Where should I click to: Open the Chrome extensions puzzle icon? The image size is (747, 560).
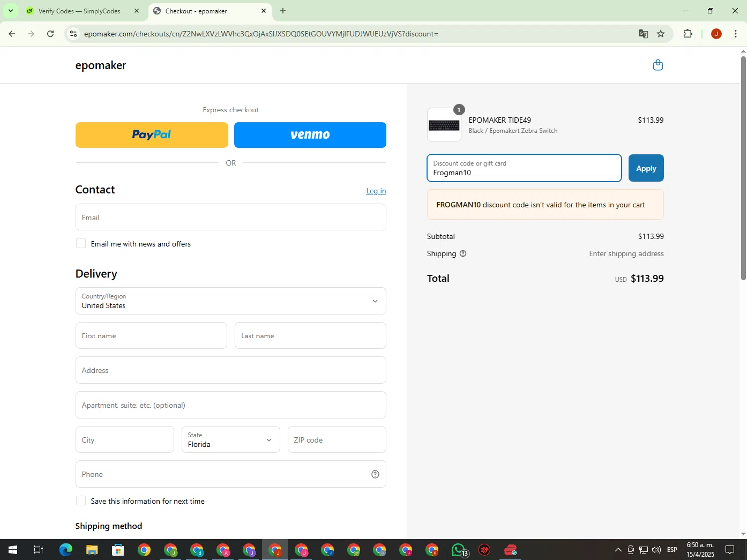tap(688, 34)
